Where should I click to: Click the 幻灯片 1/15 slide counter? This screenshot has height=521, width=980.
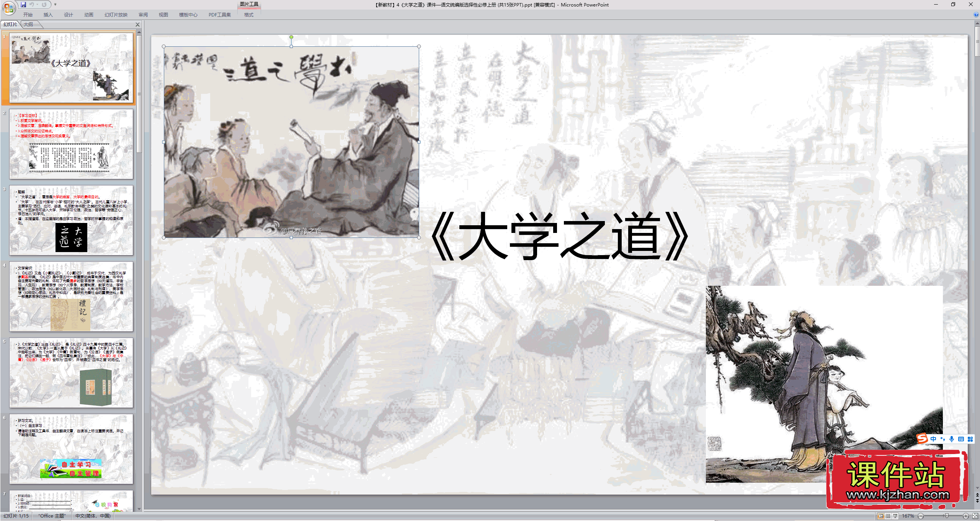coord(16,516)
